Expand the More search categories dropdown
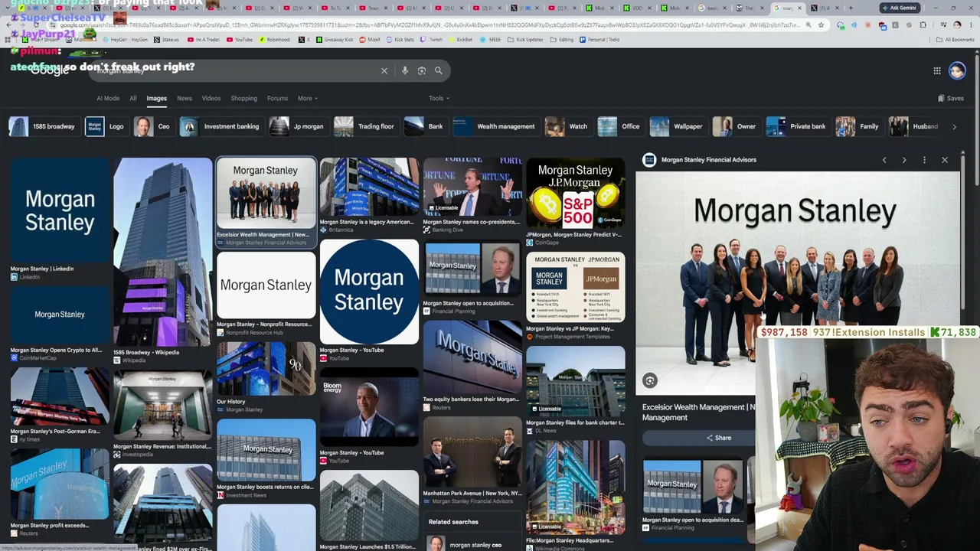Image resolution: width=980 pixels, height=551 pixels. [307, 98]
